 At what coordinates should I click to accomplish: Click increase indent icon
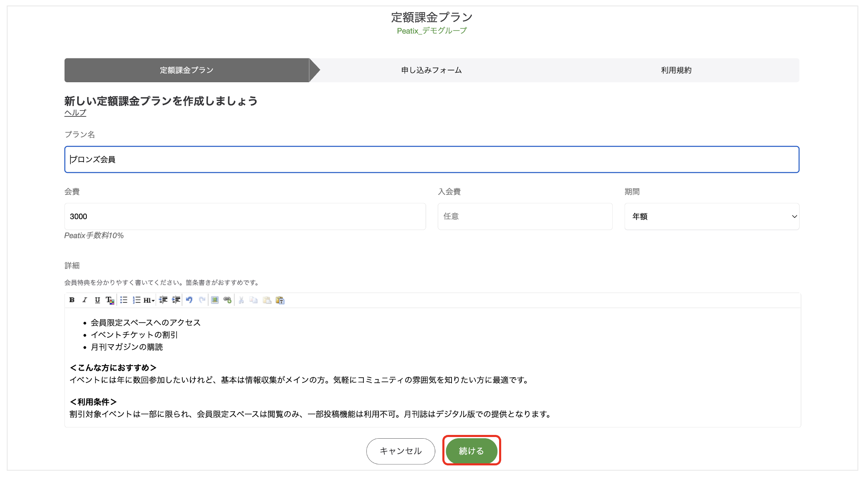[176, 300]
